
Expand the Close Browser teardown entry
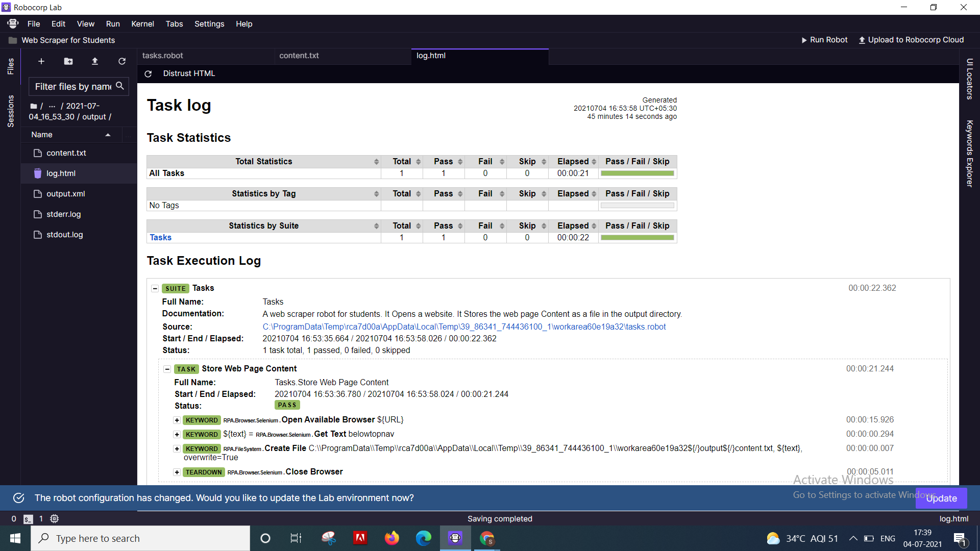(177, 472)
